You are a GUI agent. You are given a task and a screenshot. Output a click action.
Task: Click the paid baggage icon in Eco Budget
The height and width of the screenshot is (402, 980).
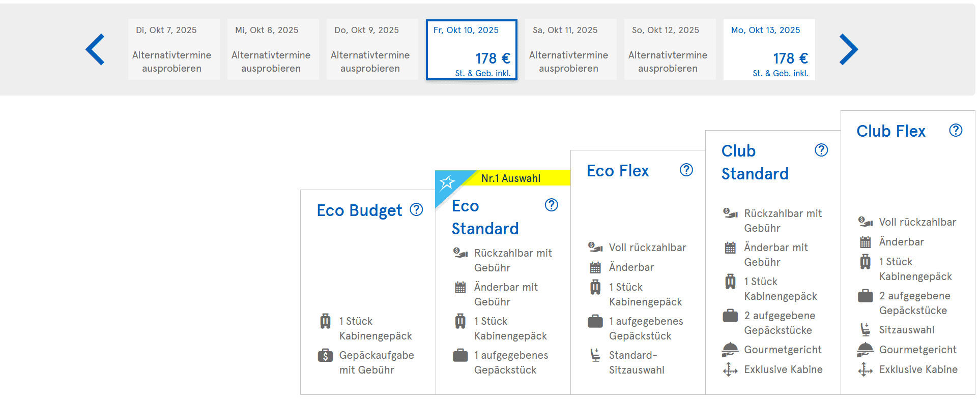click(325, 355)
